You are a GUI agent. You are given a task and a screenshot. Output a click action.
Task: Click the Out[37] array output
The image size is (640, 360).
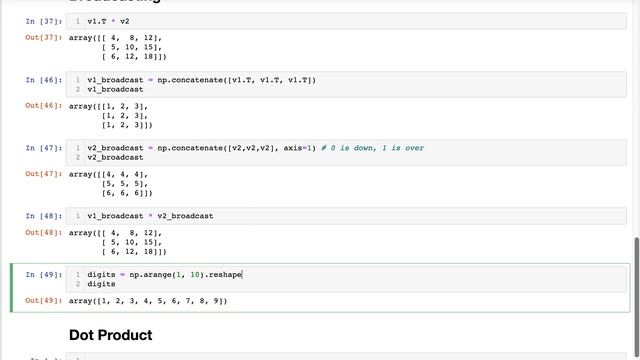(118, 47)
